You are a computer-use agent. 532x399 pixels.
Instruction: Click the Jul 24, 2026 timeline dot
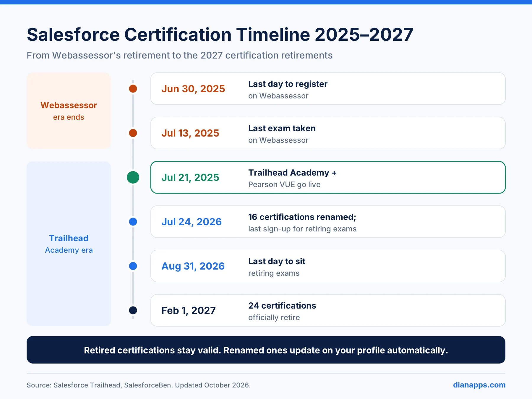click(133, 222)
